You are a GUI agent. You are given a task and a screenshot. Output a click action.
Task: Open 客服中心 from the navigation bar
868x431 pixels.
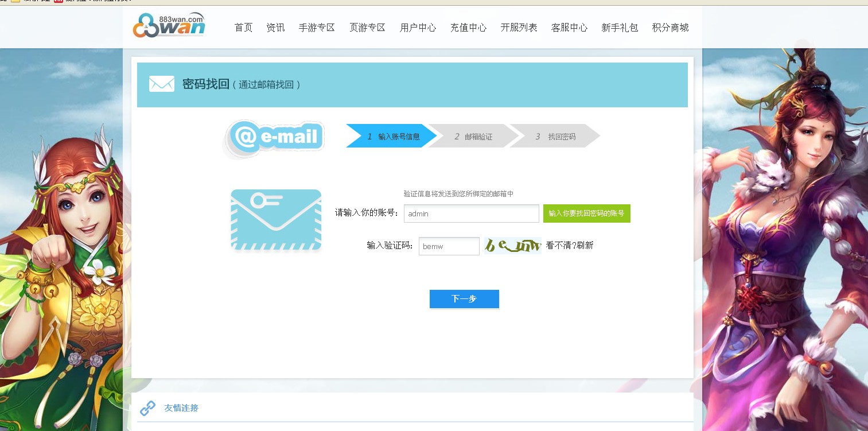pyautogui.click(x=569, y=28)
